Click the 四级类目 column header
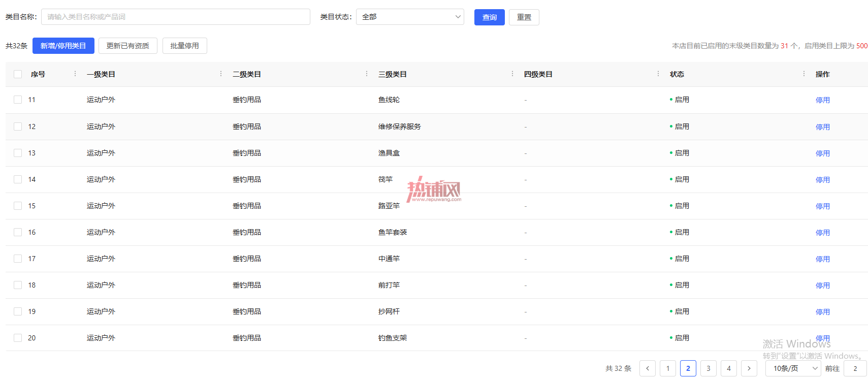The image size is (868, 379). pyautogui.click(x=538, y=74)
